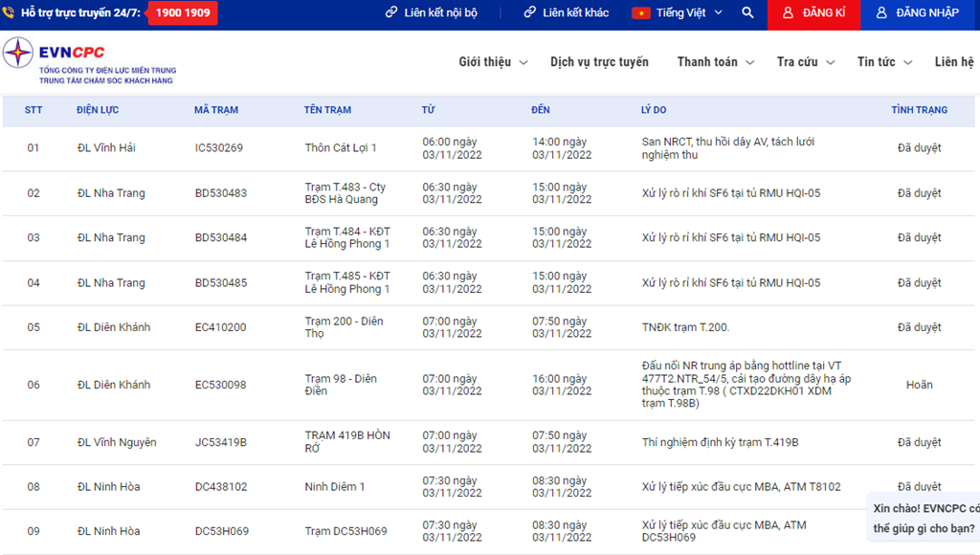Screen dimensions: 980x555
Task: Expand the Tra cứu menu
Action: 806,62
